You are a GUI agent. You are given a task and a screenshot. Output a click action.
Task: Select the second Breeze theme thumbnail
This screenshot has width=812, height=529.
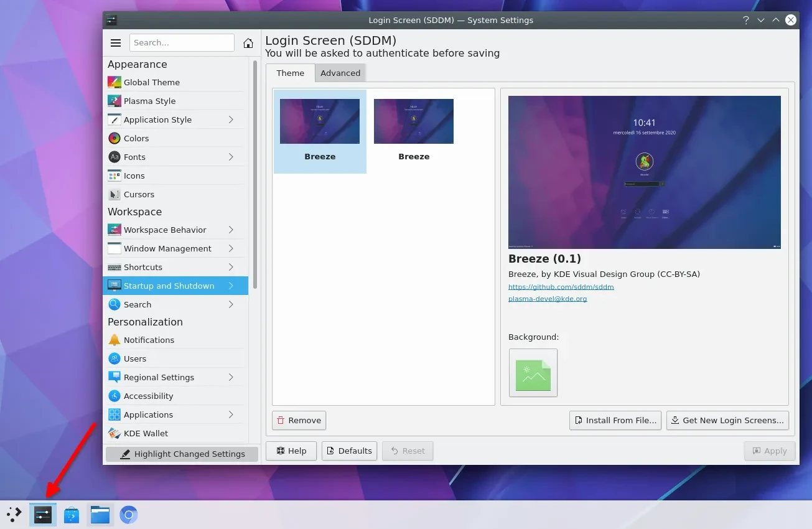point(414,131)
